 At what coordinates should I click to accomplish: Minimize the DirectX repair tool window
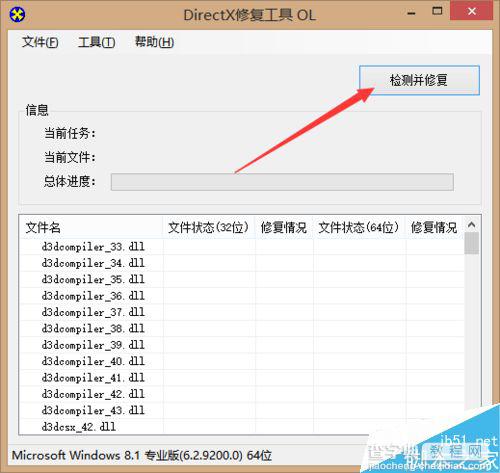[412, 13]
